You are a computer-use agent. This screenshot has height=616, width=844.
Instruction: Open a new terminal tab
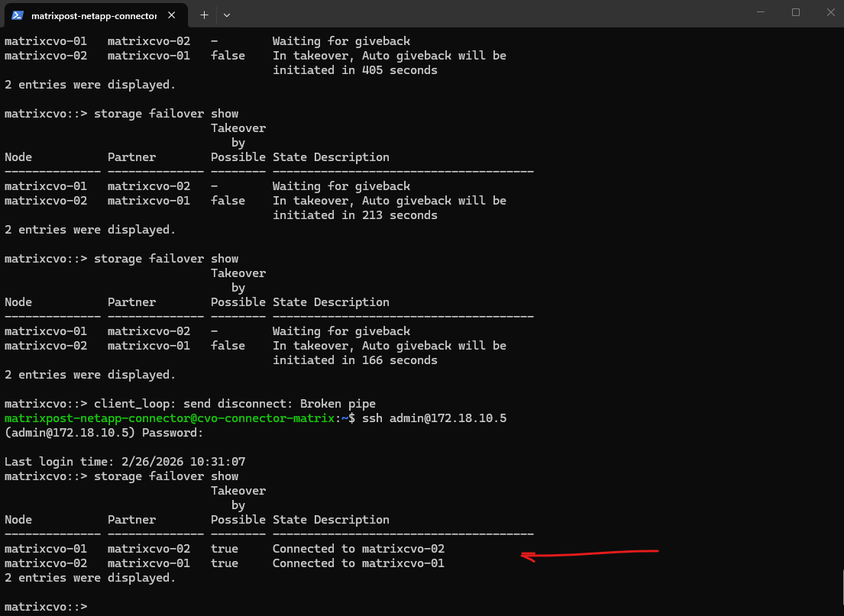tap(204, 15)
